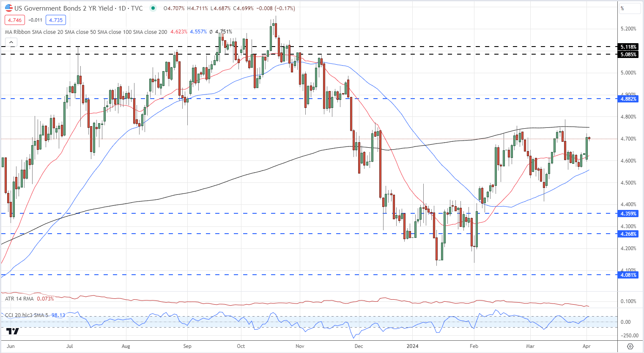
Task: Select the CCI 20 hlc3 SMA 5 legend
Action: click(x=27, y=315)
